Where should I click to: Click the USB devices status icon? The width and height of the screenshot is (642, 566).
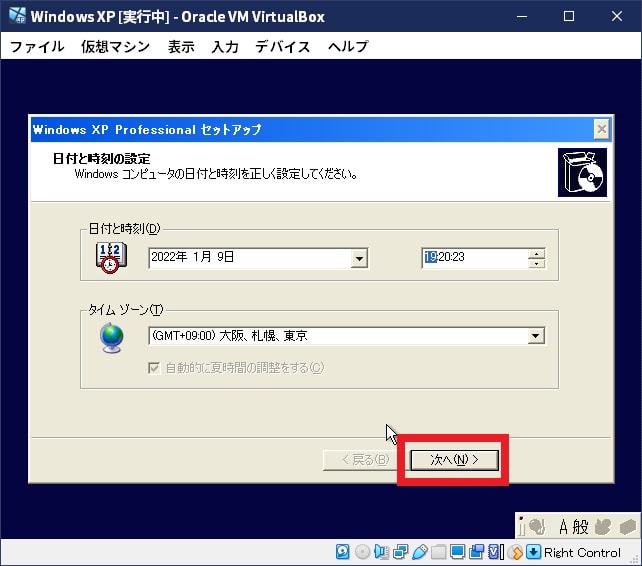420,552
